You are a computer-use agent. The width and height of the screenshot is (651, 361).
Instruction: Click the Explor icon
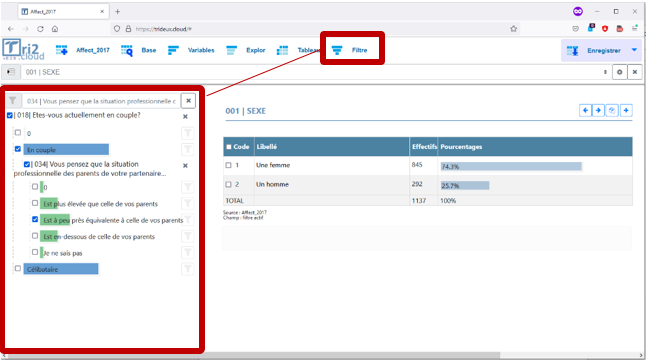pyautogui.click(x=231, y=50)
